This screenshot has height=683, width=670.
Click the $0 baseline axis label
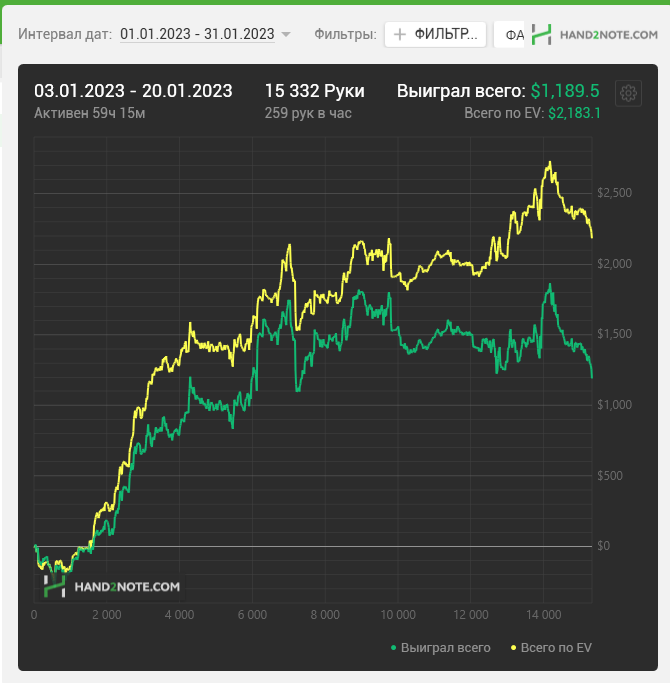[x=603, y=546]
